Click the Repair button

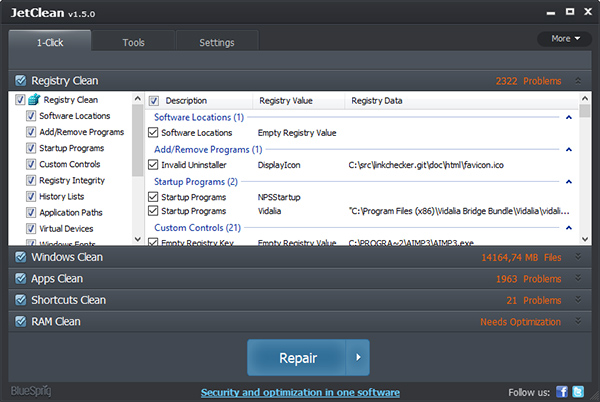pos(297,358)
